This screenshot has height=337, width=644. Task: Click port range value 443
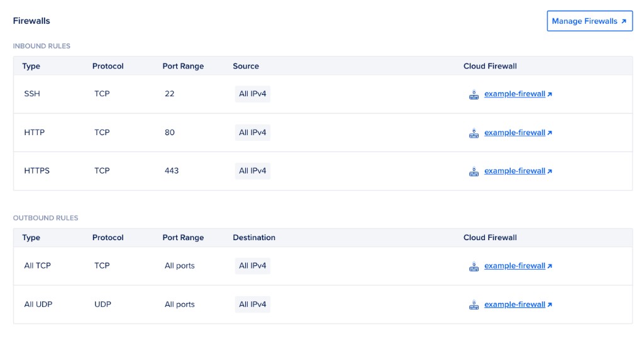click(x=172, y=171)
